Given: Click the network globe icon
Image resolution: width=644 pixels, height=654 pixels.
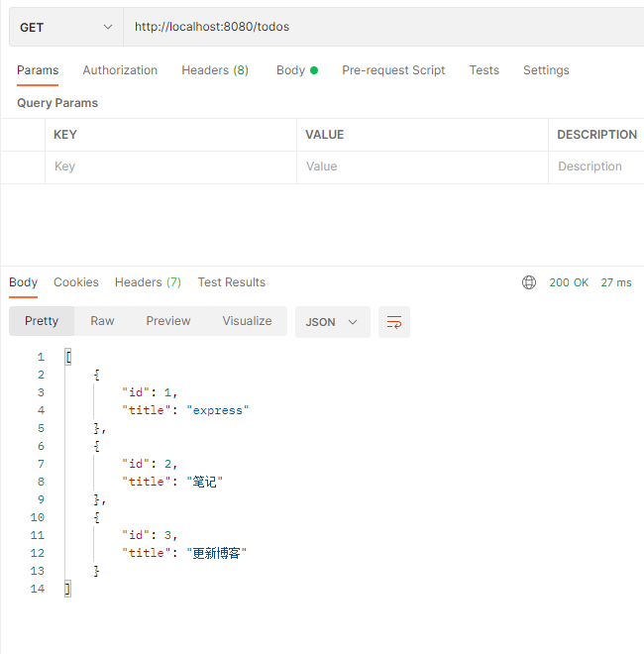Looking at the screenshot, I should (529, 282).
